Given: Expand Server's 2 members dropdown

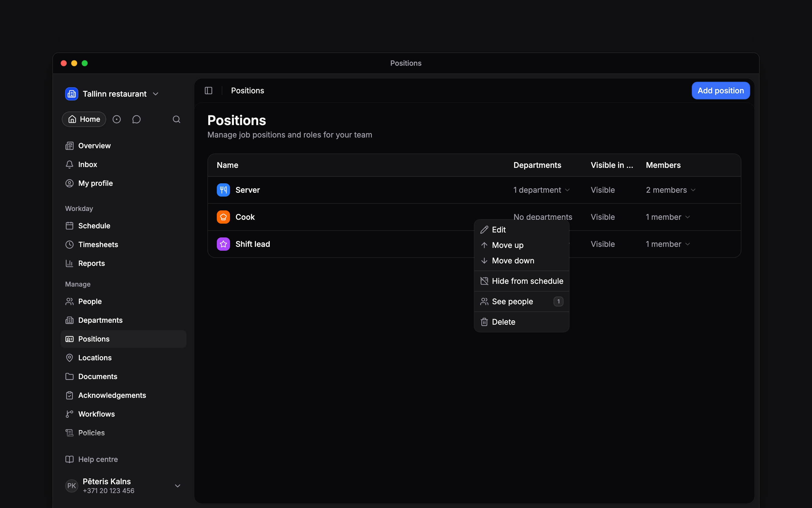Looking at the screenshot, I should 671,190.
